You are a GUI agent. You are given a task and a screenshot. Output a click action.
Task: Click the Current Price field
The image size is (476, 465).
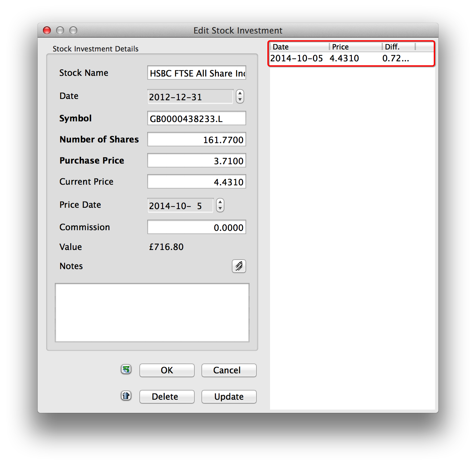[x=196, y=182]
